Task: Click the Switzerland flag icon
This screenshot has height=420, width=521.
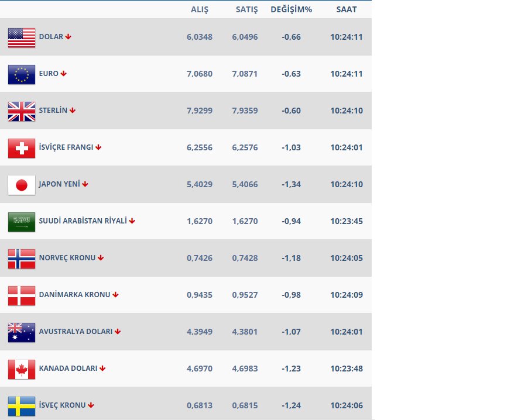Action: 22,148
